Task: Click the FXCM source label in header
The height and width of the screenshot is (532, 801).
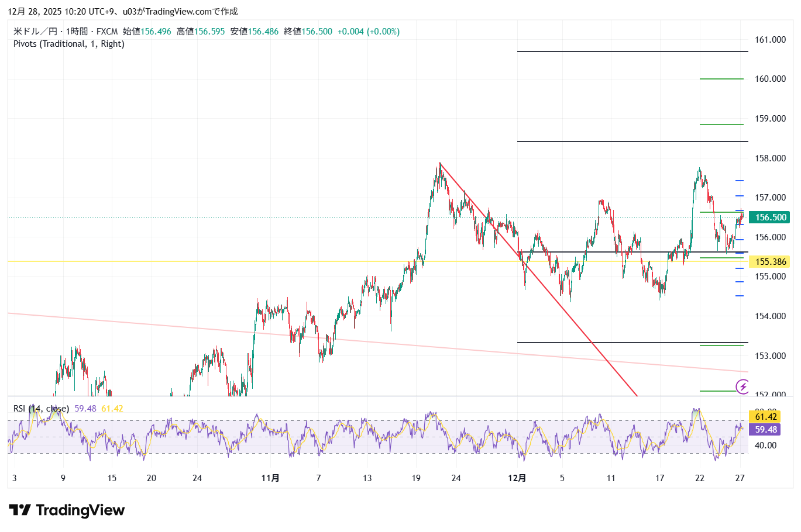Action: pyautogui.click(x=107, y=32)
